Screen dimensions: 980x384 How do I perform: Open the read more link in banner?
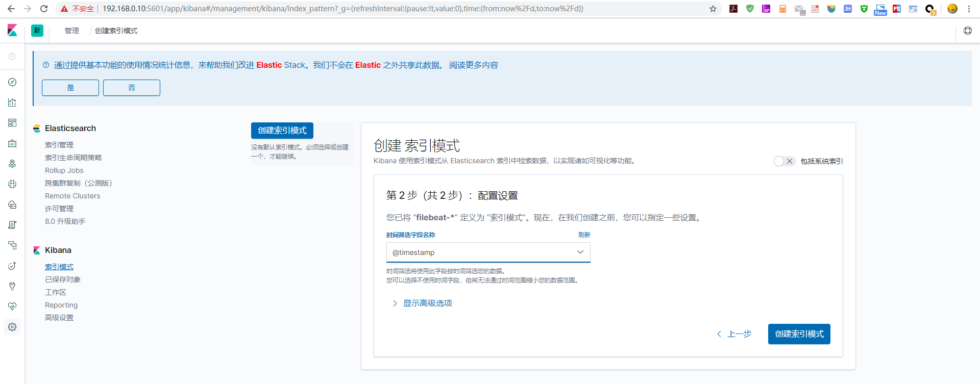[474, 65]
